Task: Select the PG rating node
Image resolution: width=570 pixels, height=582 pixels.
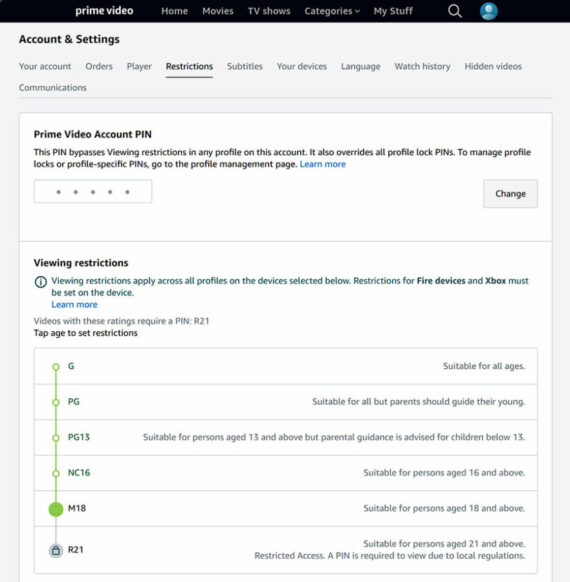Action: pos(56,402)
